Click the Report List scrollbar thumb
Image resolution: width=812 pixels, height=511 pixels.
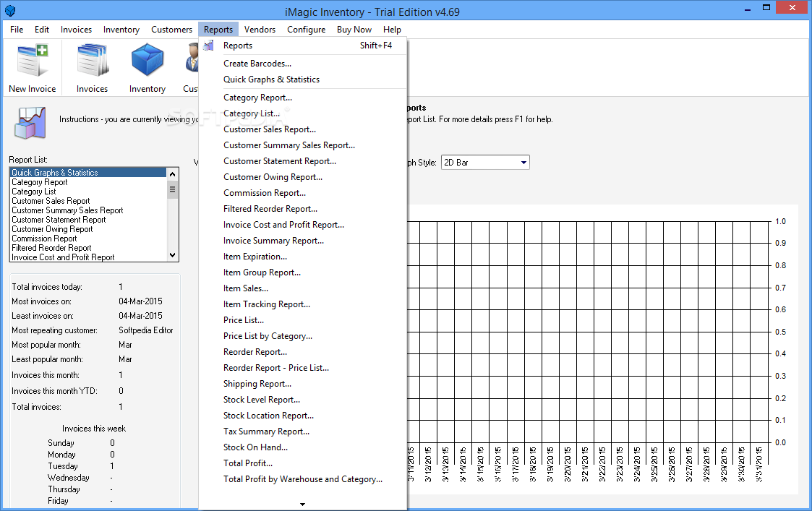point(172,189)
